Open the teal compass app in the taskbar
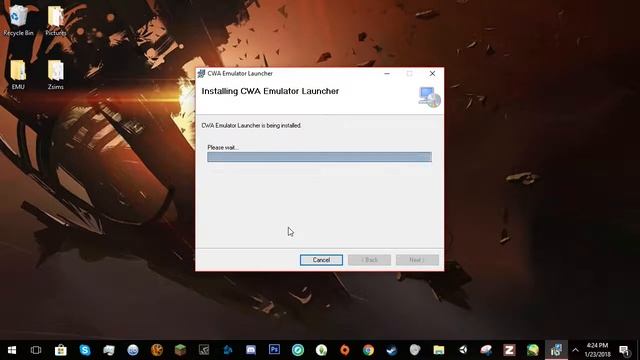The width and height of the screenshot is (640, 360). click(x=298, y=350)
